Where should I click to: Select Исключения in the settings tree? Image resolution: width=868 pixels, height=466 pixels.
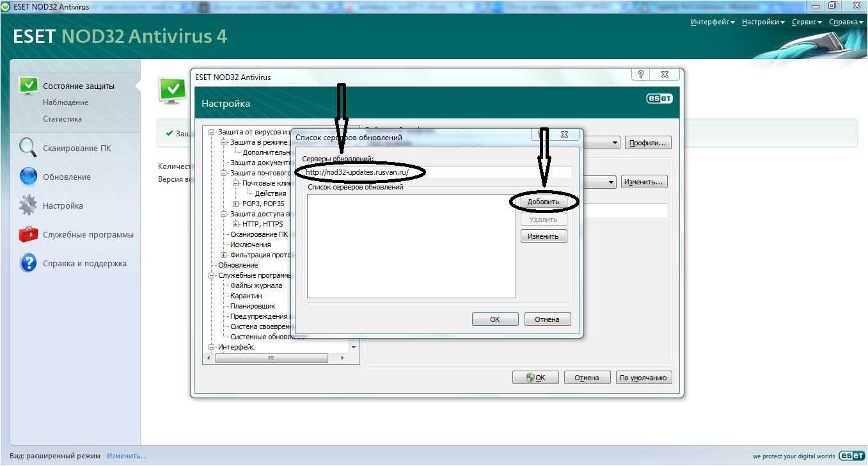[250, 245]
